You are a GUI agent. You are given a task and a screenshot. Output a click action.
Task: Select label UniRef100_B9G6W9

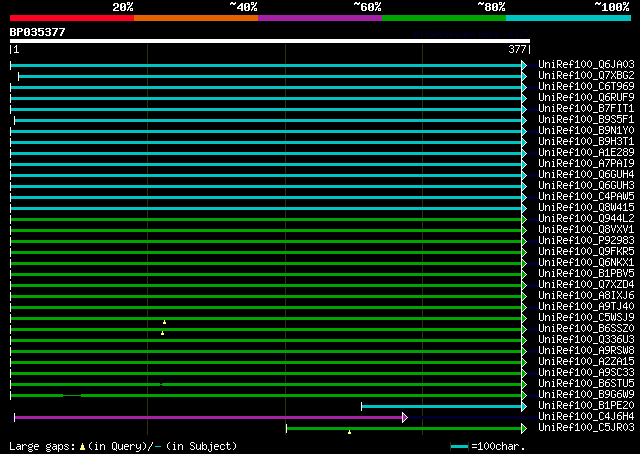coord(586,395)
